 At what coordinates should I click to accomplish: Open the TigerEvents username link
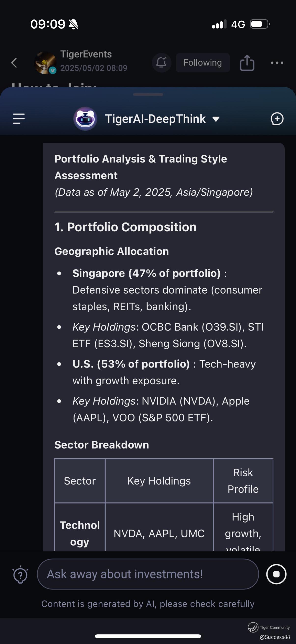pos(86,54)
